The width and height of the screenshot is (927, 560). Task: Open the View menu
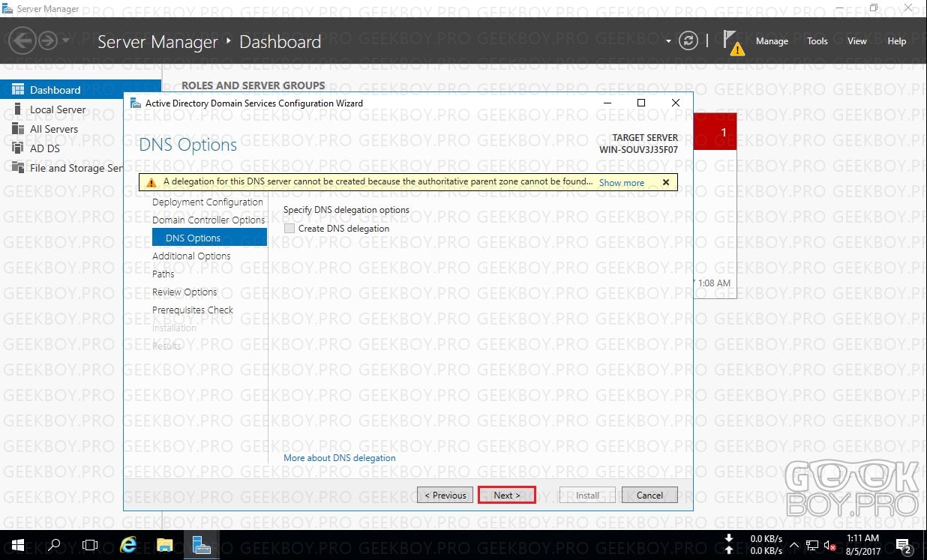pos(857,41)
